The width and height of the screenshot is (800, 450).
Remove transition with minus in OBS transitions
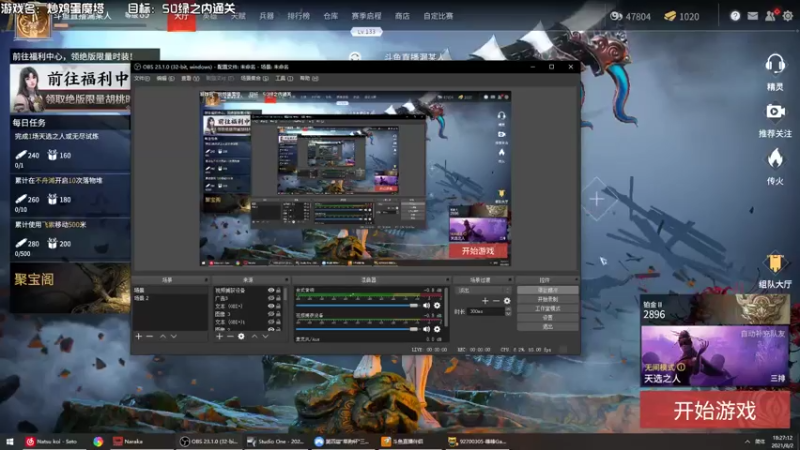pos(495,301)
